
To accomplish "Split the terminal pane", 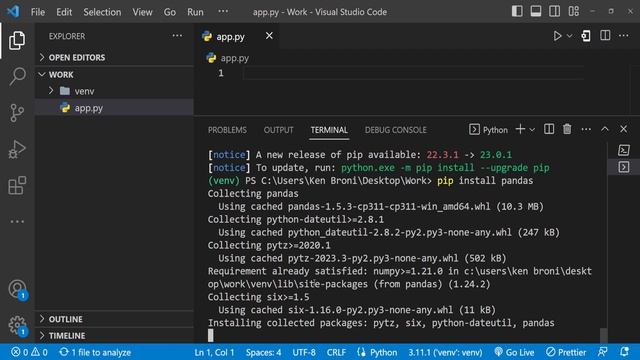I will (549, 129).
